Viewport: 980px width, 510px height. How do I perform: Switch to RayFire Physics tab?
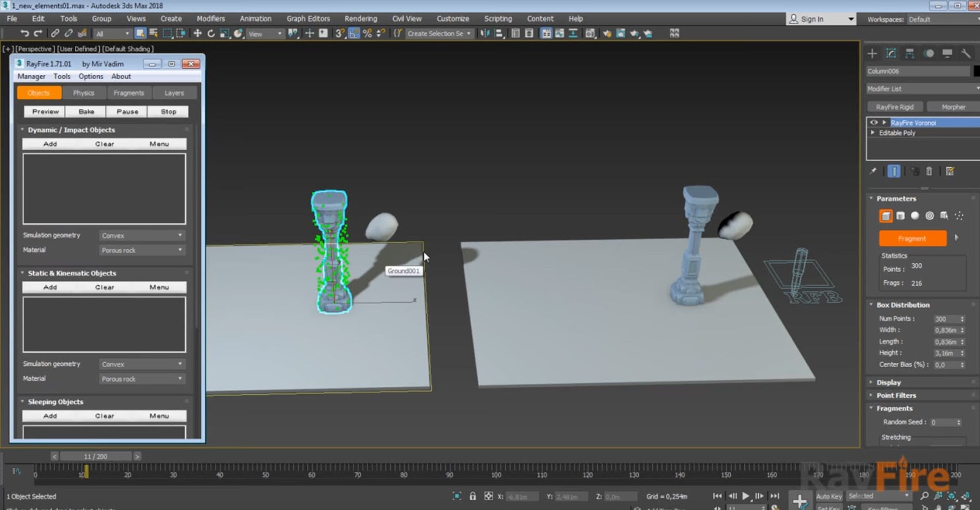(83, 93)
